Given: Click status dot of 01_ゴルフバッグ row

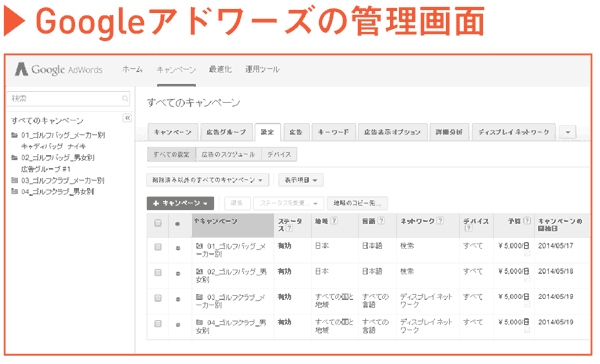Looking at the screenshot, I should pos(178,248).
